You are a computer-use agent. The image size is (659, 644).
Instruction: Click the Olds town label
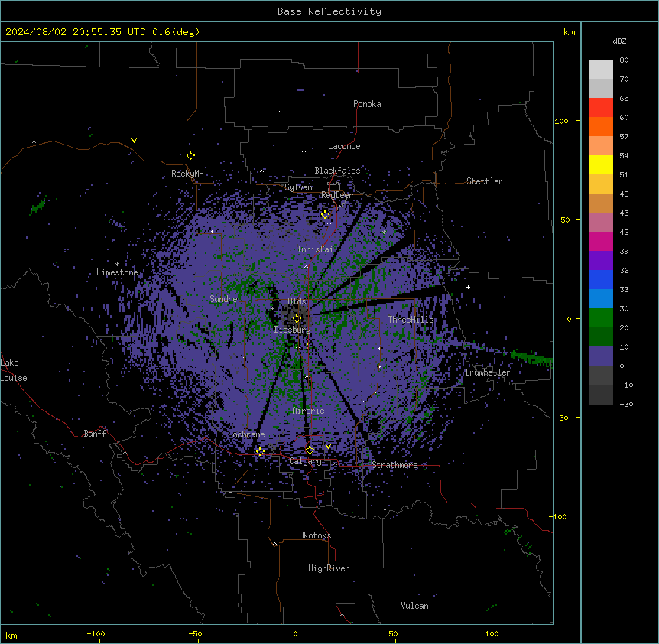(297, 301)
